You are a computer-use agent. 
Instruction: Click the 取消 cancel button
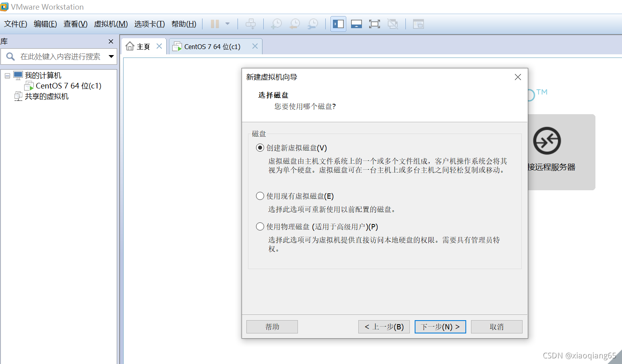[x=497, y=327]
